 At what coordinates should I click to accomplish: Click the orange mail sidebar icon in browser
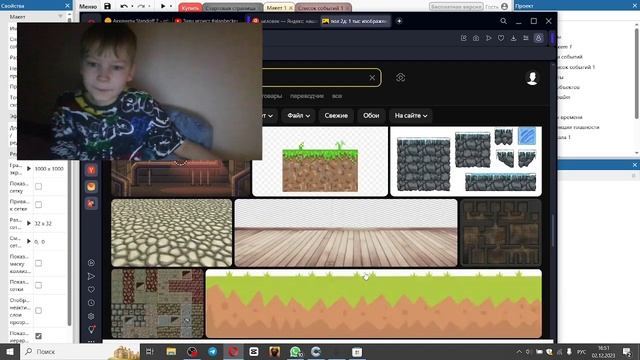(91, 187)
